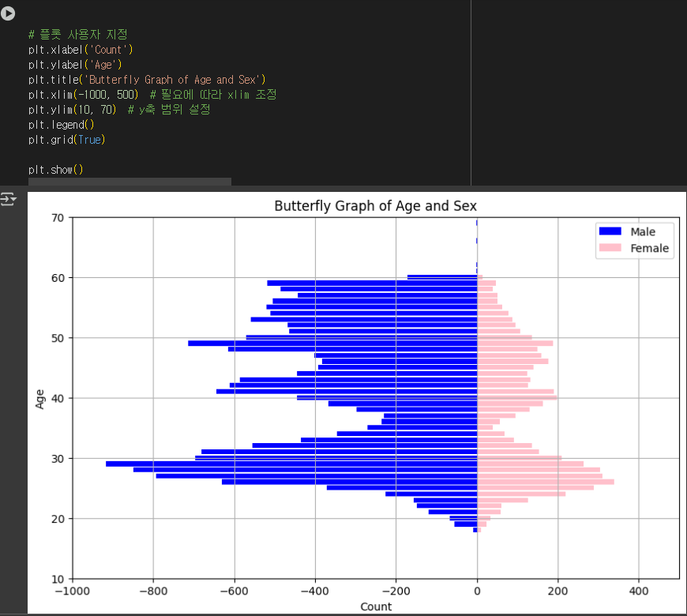
Task: Run the code cell with the play button
Action: point(7,13)
